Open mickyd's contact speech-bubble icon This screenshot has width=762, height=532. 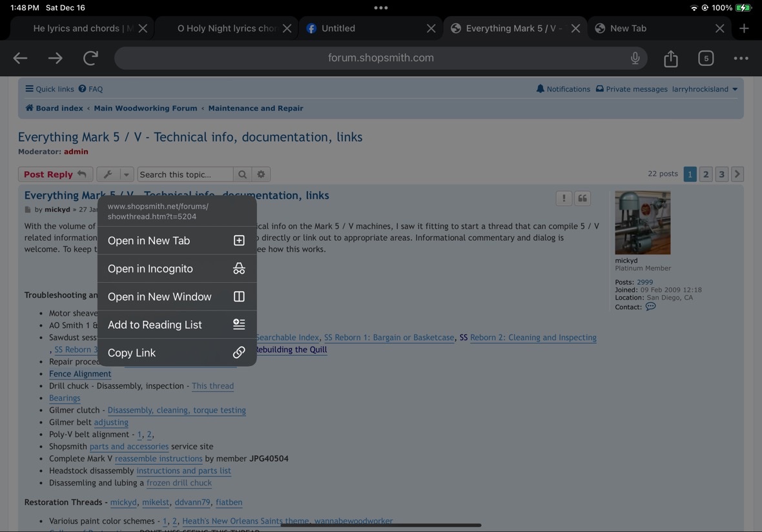pos(650,307)
